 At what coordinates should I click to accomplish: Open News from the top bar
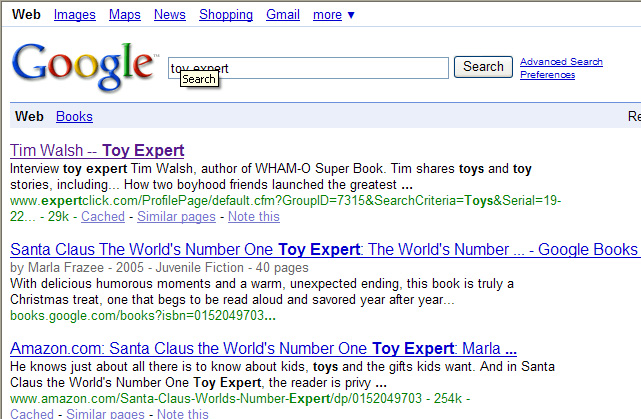coord(170,14)
